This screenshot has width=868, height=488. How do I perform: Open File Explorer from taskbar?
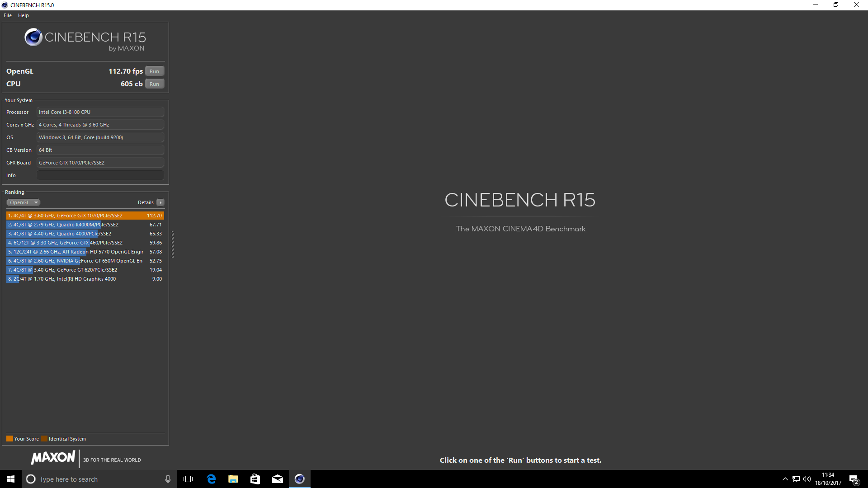pyautogui.click(x=233, y=479)
